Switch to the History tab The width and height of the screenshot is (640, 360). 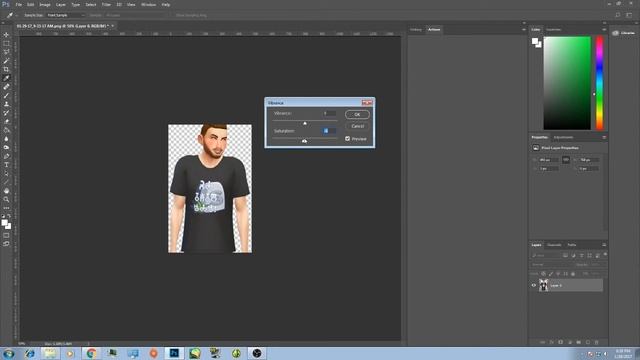pyautogui.click(x=416, y=29)
